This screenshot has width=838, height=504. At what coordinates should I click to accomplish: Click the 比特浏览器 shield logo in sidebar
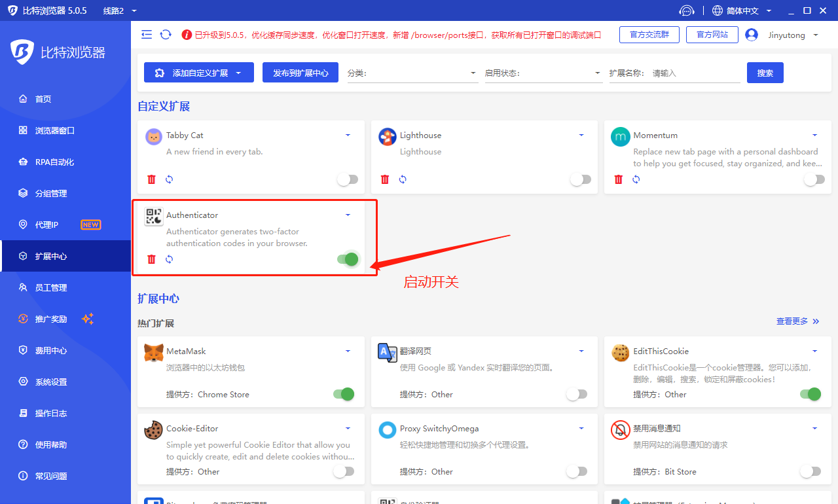(x=22, y=52)
